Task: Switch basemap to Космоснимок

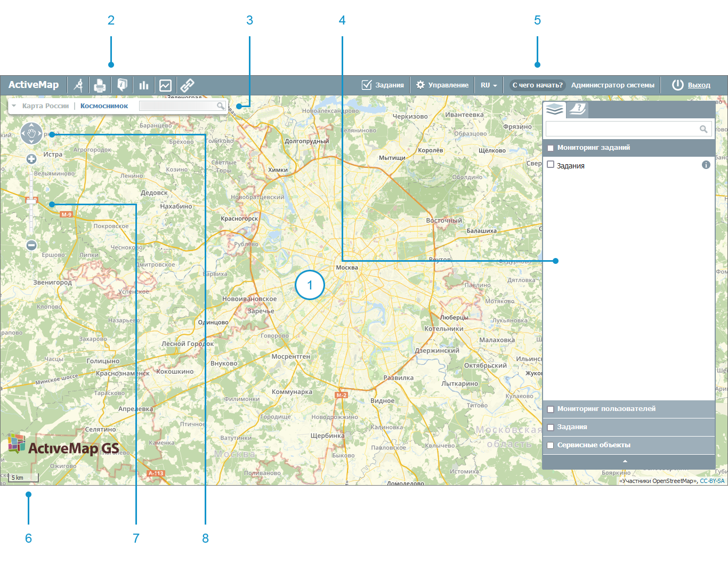Action: pyautogui.click(x=104, y=106)
